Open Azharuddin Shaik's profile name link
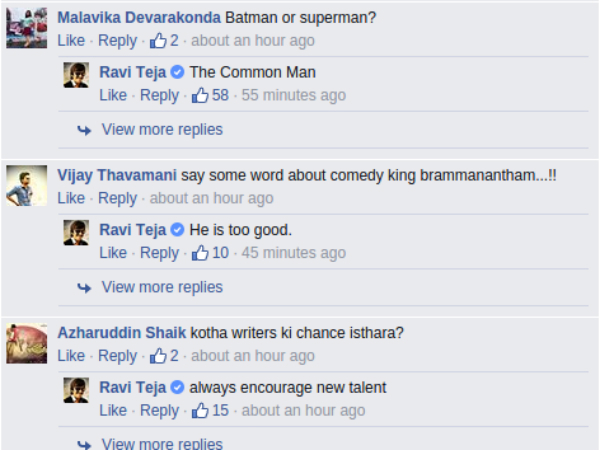Screen dimensions: 600x450 coord(122,333)
